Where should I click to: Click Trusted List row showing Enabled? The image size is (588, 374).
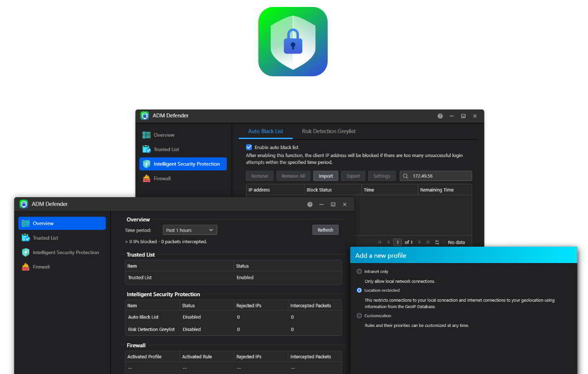pos(233,277)
